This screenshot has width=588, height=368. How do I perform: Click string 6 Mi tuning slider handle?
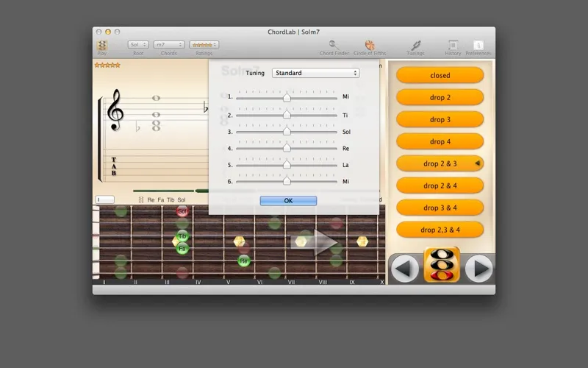click(287, 180)
